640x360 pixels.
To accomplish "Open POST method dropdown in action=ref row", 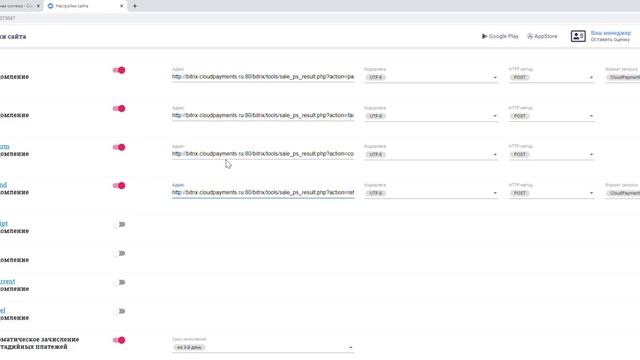I will 551,193.
